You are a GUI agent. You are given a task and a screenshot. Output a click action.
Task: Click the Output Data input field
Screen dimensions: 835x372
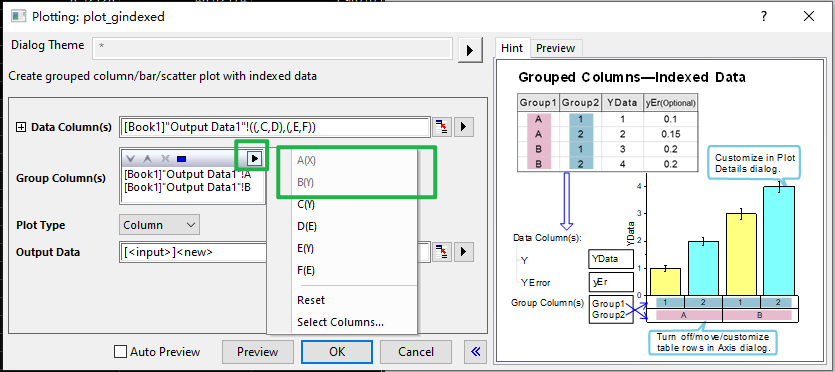tap(275, 252)
